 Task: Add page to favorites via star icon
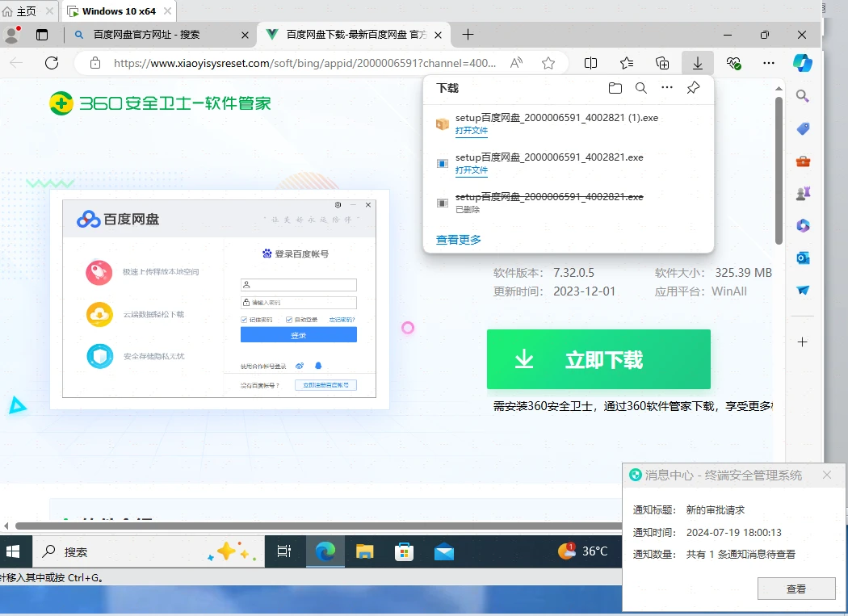pos(548,62)
